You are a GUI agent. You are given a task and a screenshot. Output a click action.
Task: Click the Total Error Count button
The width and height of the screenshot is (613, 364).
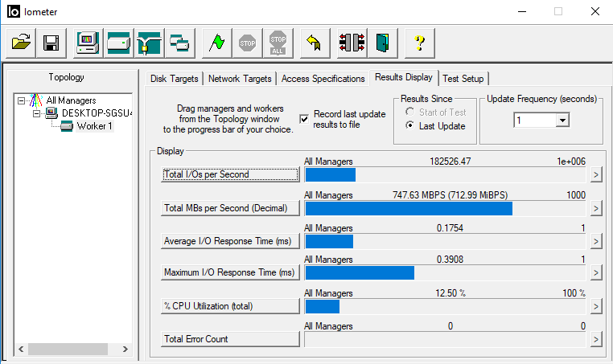[x=230, y=339]
